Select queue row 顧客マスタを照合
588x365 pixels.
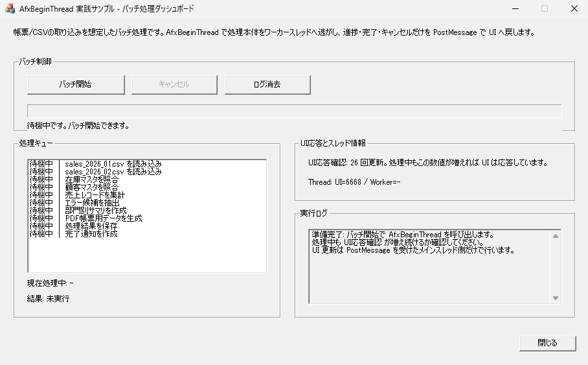(x=147, y=187)
